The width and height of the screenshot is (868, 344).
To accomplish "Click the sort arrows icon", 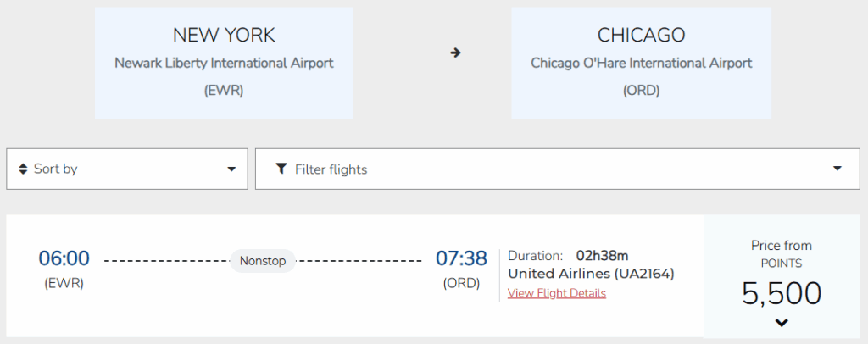I will (22, 169).
